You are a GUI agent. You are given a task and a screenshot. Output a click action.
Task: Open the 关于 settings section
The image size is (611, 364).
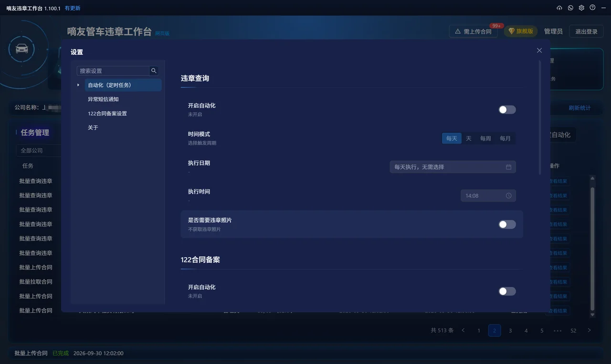point(93,128)
